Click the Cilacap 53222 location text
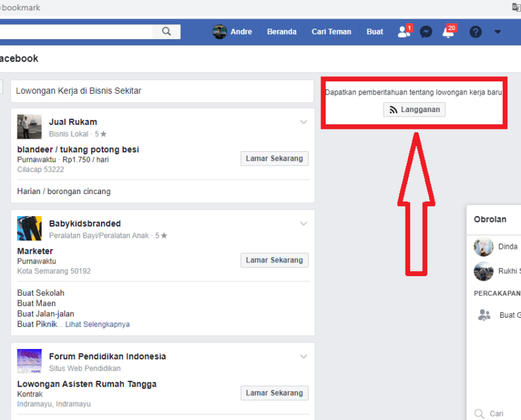Image resolution: width=521 pixels, height=420 pixels. pos(40,169)
